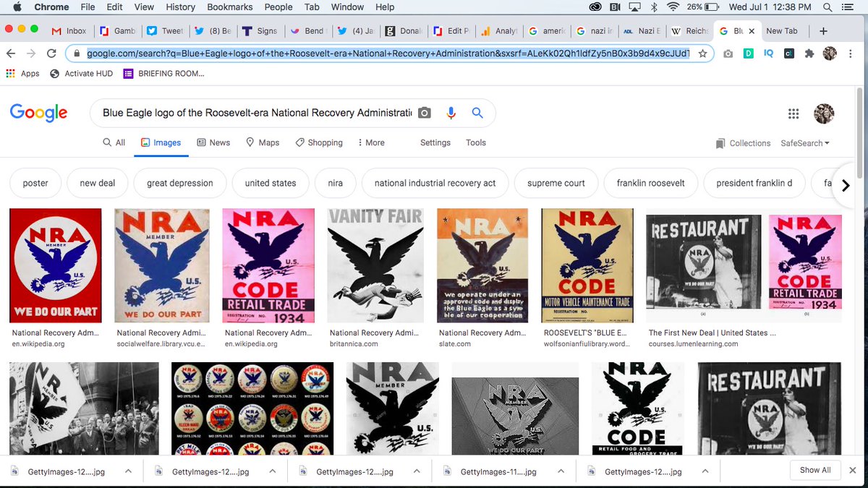868x488 pixels.
Task: Open the Google apps grid
Action: click(793, 114)
